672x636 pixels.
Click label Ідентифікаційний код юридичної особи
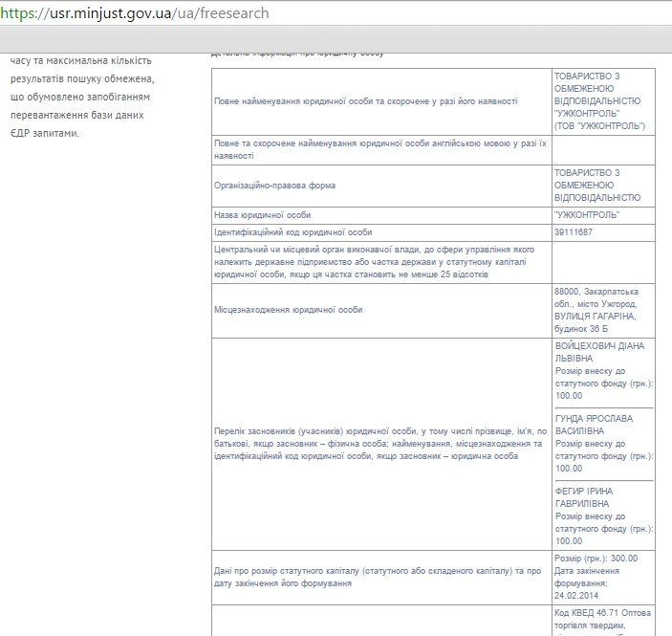(293, 232)
